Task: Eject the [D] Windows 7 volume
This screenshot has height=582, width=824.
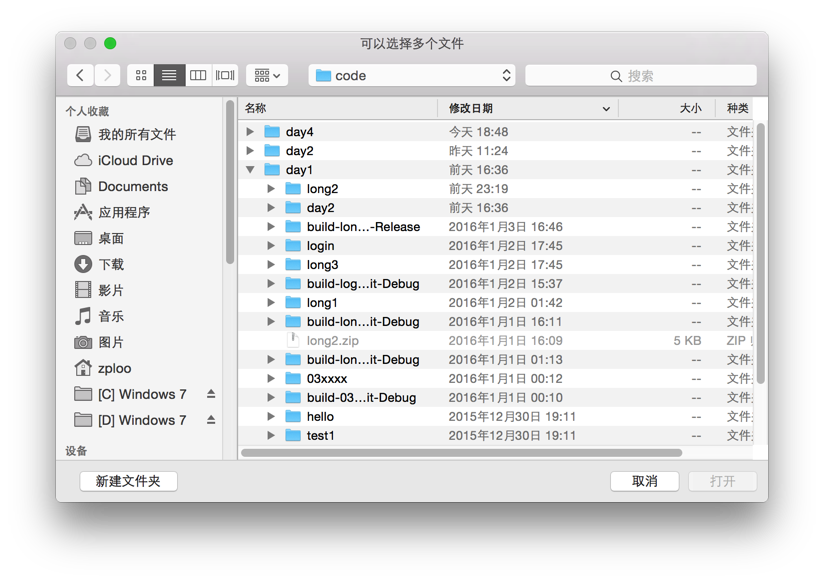Action: [x=211, y=420]
